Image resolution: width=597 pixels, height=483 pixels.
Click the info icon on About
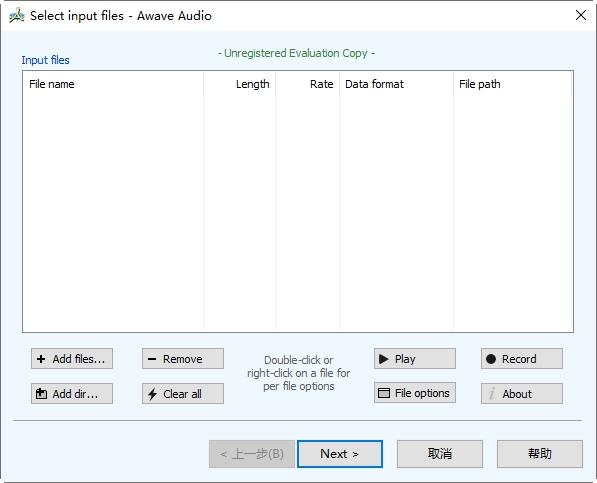click(x=492, y=393)
